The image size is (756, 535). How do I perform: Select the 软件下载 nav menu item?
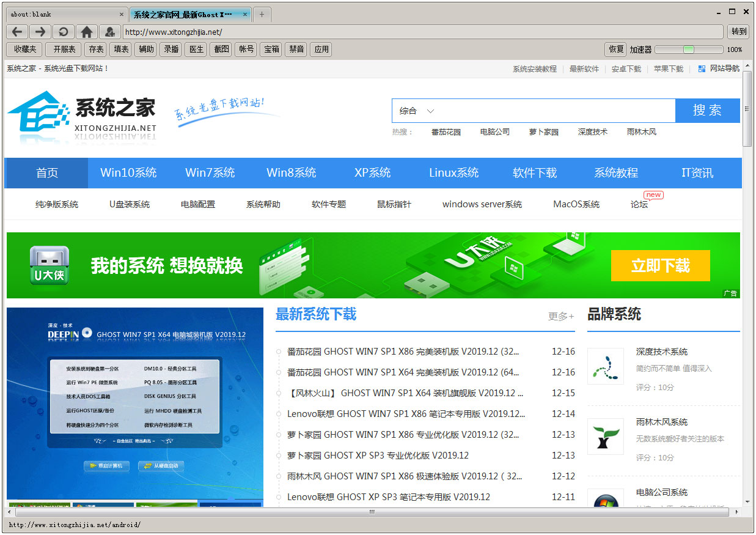click(x=535, y=173)
